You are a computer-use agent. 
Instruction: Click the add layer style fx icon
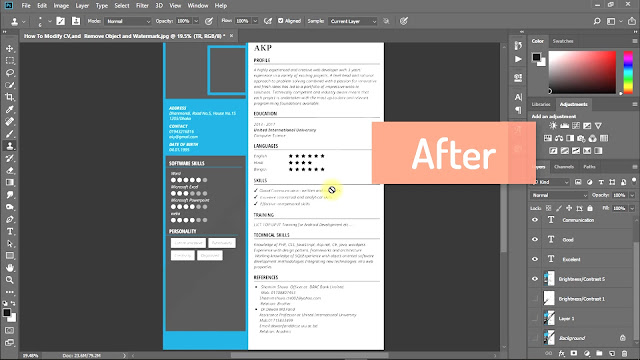(562, 353)
